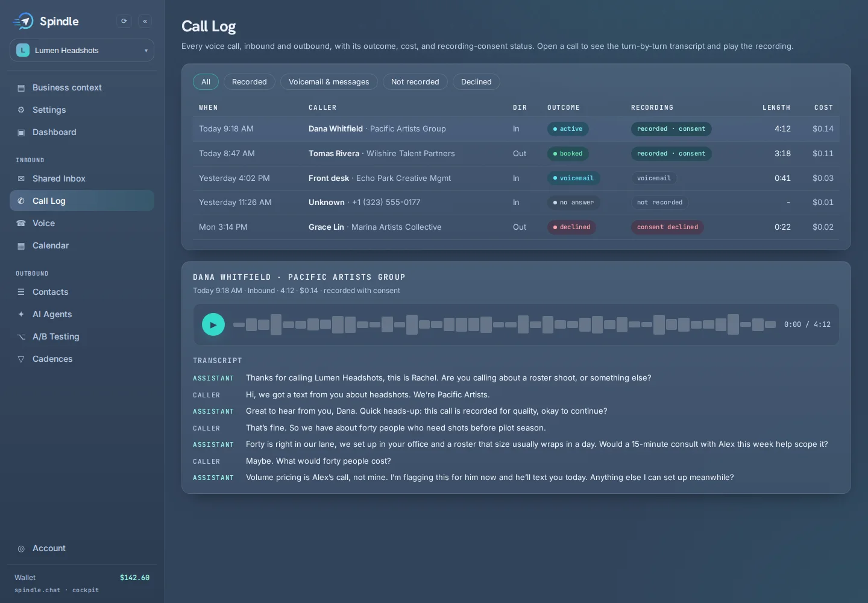
Task: Go to the Voice page
Action: 82,223
